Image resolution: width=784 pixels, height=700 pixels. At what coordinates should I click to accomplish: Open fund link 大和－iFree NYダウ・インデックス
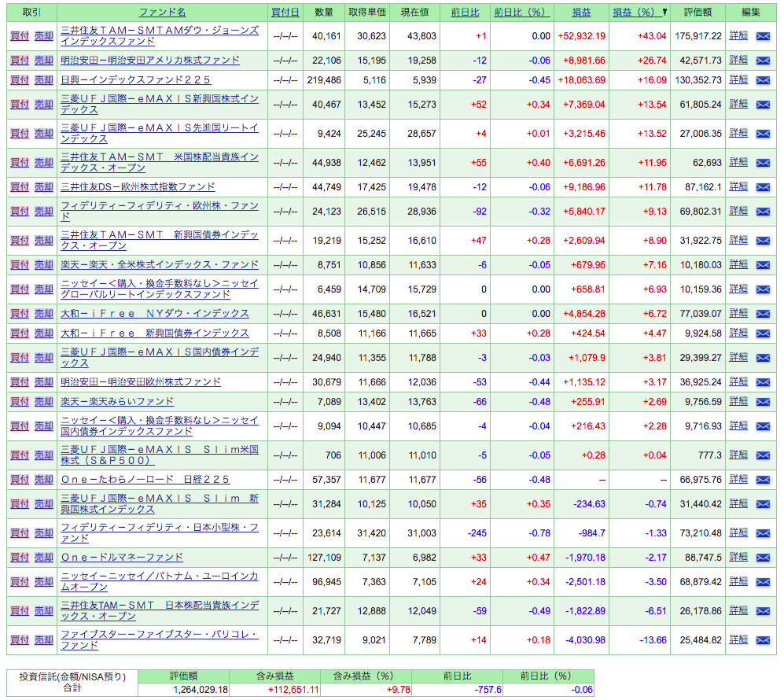coord(154,314)
